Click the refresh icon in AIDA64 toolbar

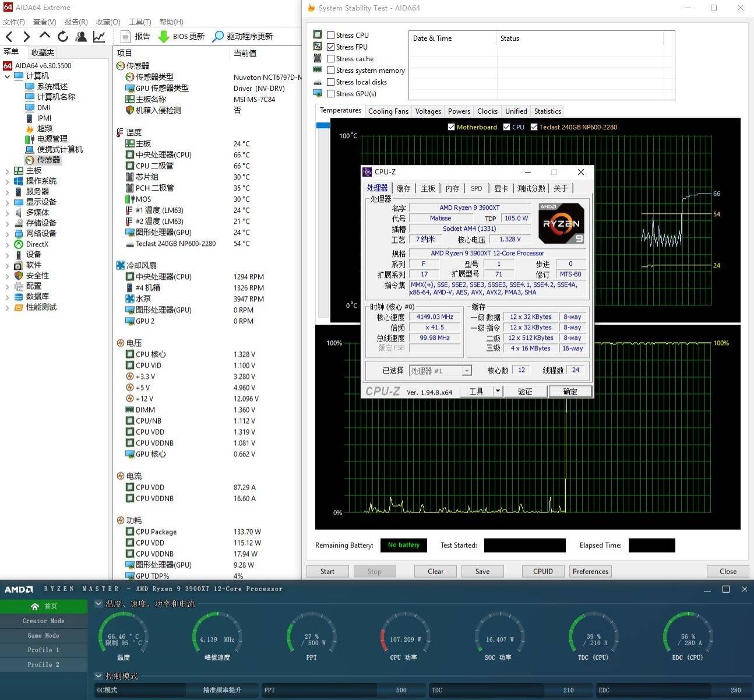point(62,36)
